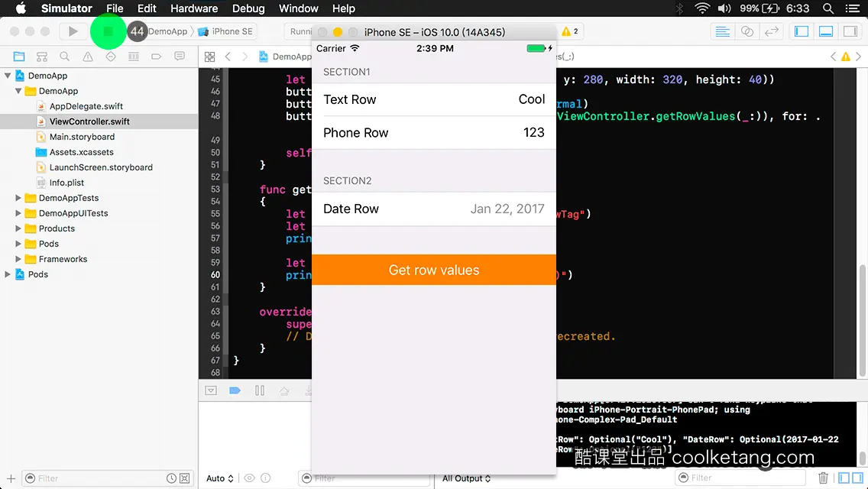Toggle recent files filter clock icon
This screenshot has width=868, height=489.
[x=172, y=478]
